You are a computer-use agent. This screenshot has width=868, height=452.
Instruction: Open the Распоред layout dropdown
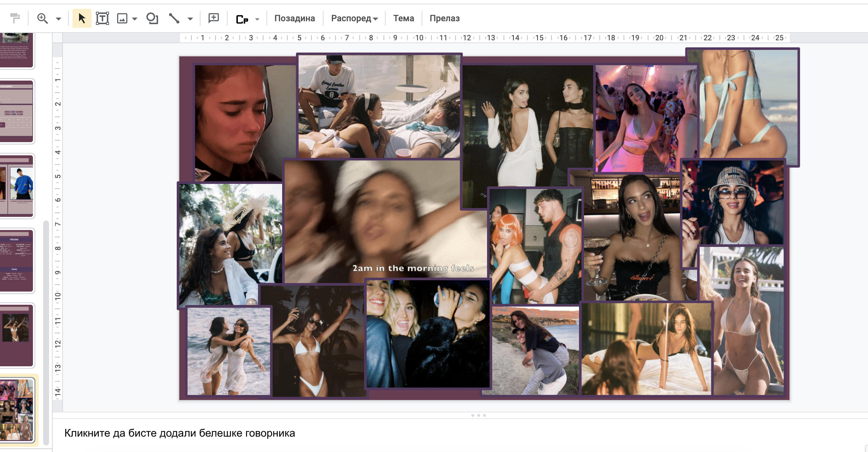coord(354,18)
